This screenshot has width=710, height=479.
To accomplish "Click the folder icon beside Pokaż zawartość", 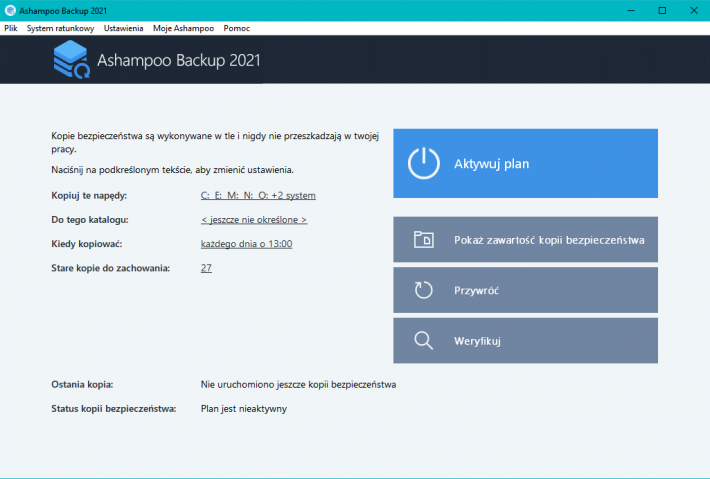I will click(x=423, y=239).
